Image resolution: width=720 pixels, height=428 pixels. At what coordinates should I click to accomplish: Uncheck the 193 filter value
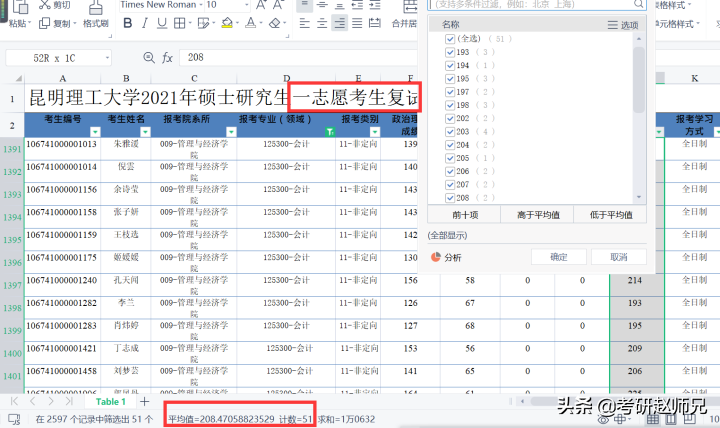click(450, 52)
